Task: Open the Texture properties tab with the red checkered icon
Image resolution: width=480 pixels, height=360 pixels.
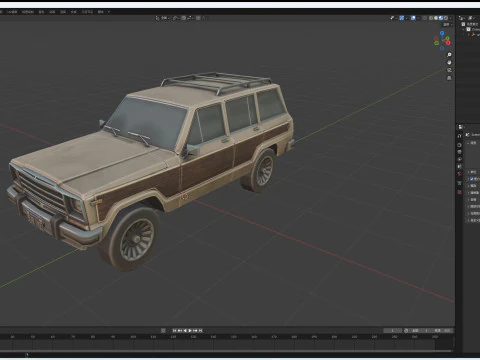Action: coord(459,192)
